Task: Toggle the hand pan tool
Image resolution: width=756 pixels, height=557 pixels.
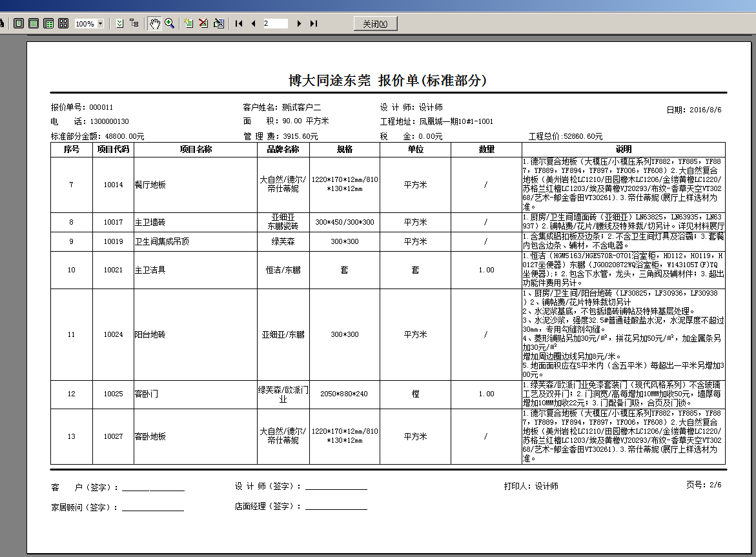Action: point(154,23)
